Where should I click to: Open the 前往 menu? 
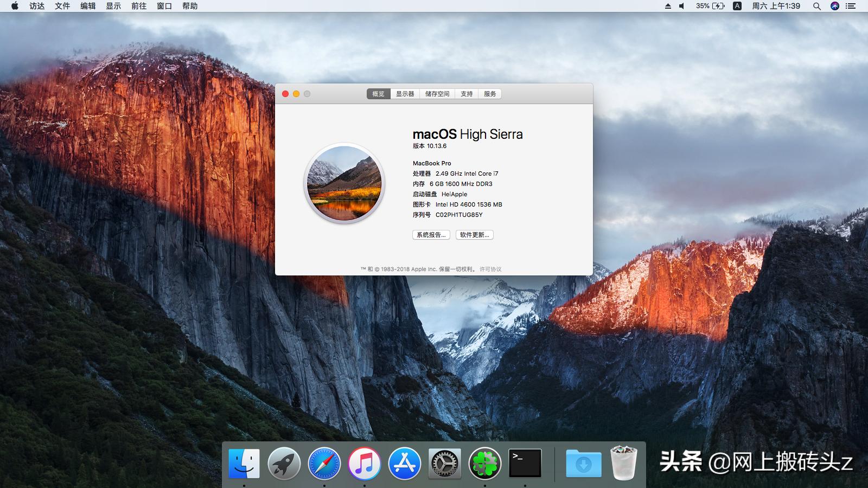pyautogui.click(x=139, y=6)
